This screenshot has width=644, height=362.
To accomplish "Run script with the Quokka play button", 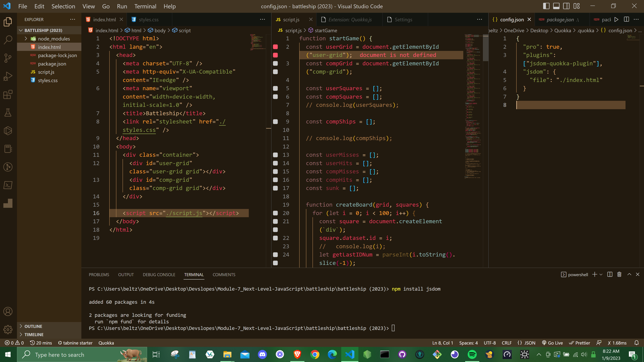I will (x=616, y=19).
